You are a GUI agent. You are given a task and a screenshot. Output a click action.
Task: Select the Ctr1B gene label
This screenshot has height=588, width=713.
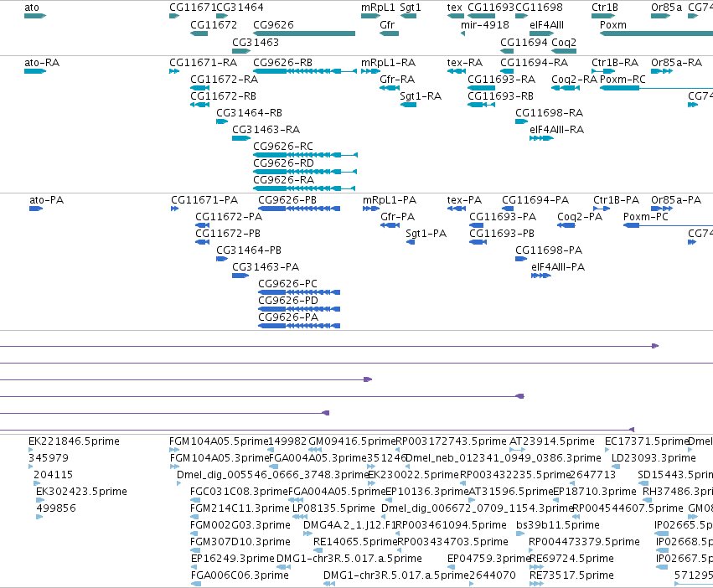click(x=604, y=8)
